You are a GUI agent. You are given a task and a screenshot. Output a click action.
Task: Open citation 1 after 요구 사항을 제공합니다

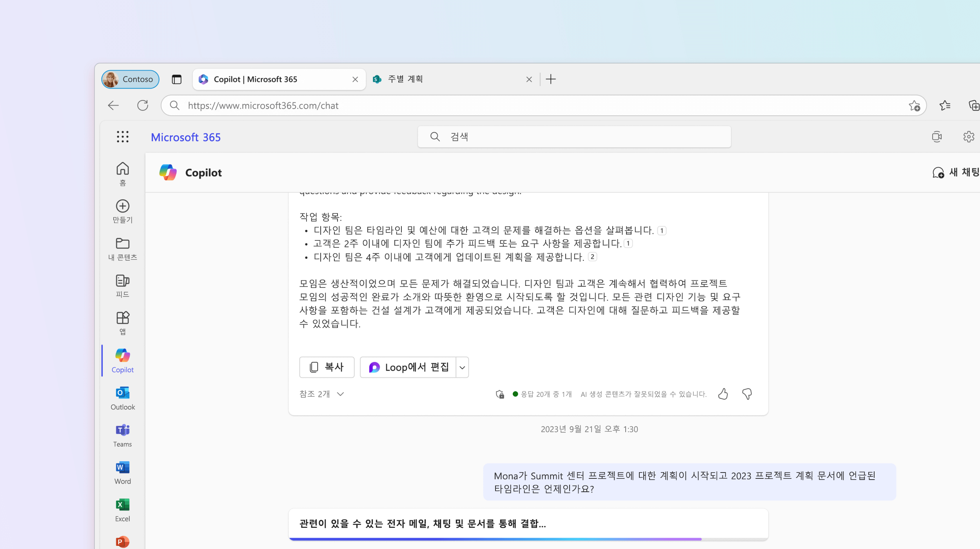(628, 244)
